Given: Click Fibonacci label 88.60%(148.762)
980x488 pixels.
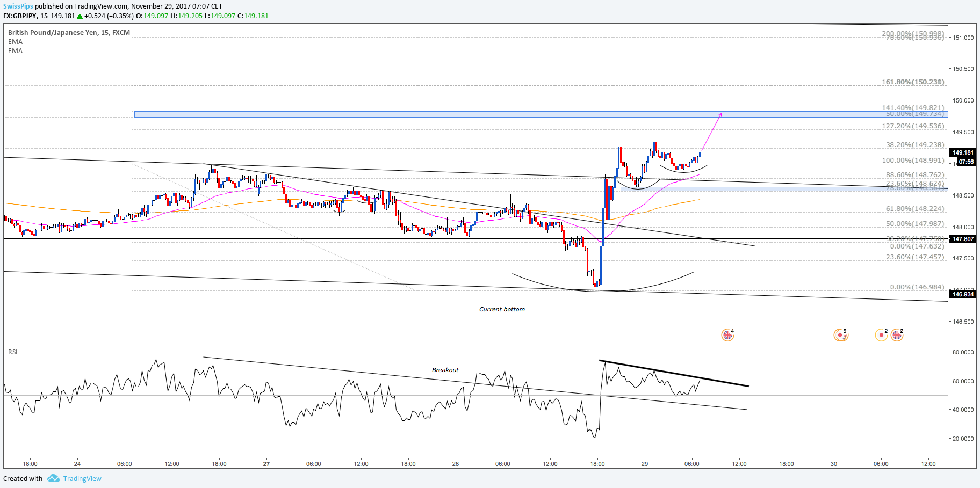Looking at the screenshot, I should [915, 175].
